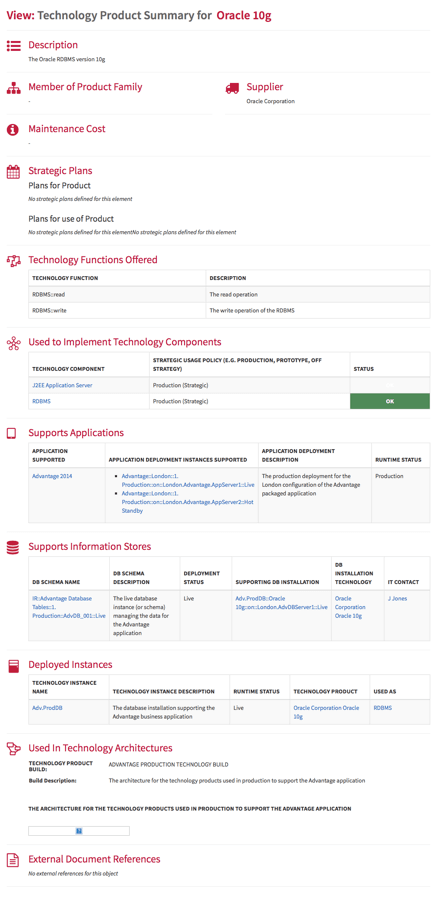437x900 pixels.
Task: Click the External Document References file icon
Action: pos(13,860)
